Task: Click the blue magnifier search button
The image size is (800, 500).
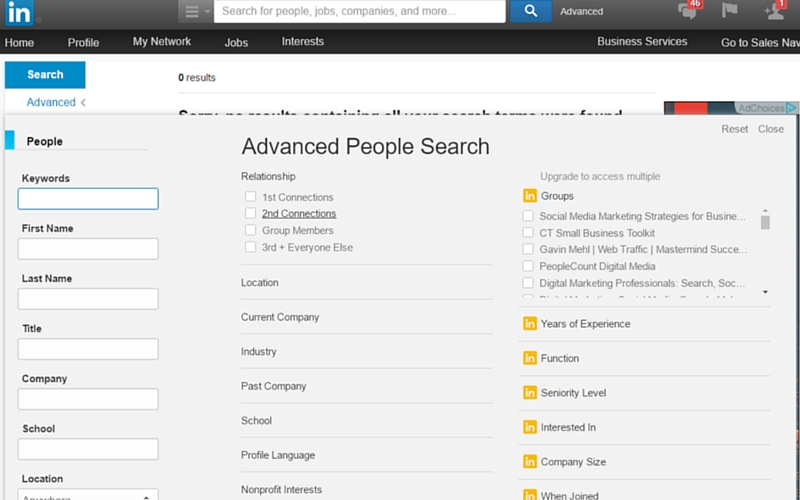Action: pos(531,11)
